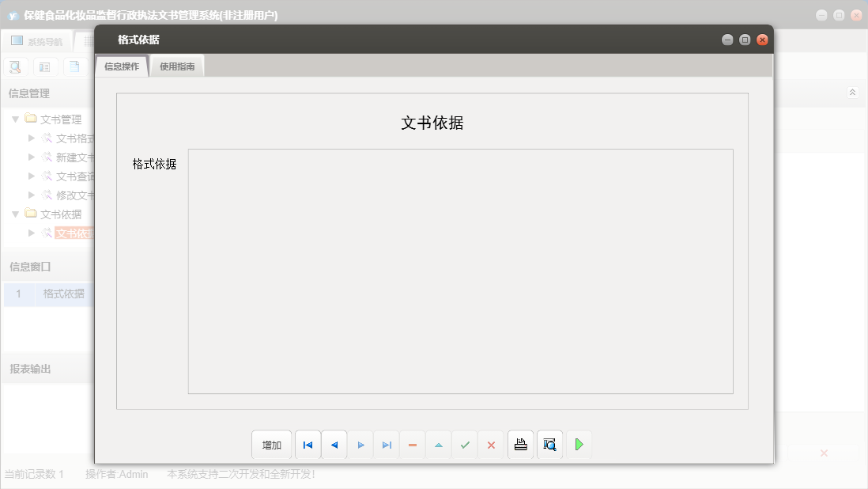Jump to the first record
The width and height of the screenshot is (868, 489).
[308, 445]
